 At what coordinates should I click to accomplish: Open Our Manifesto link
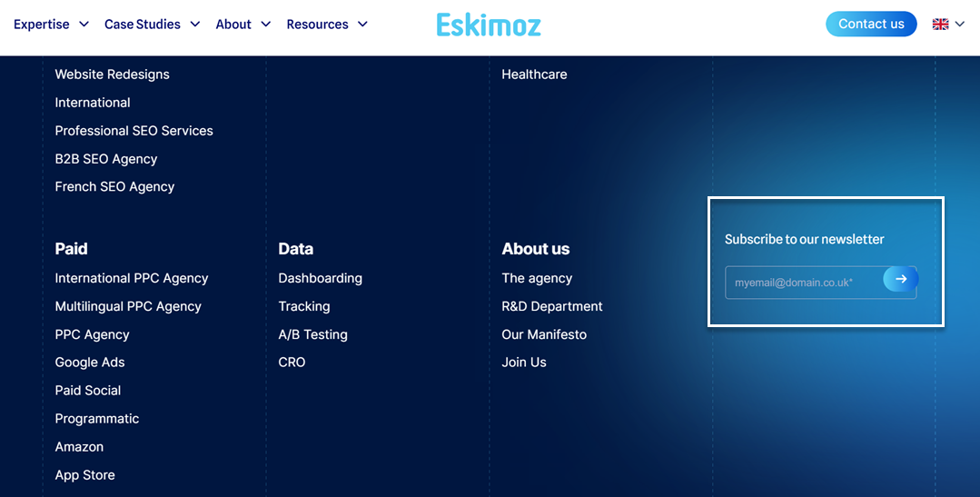[544, 334]
